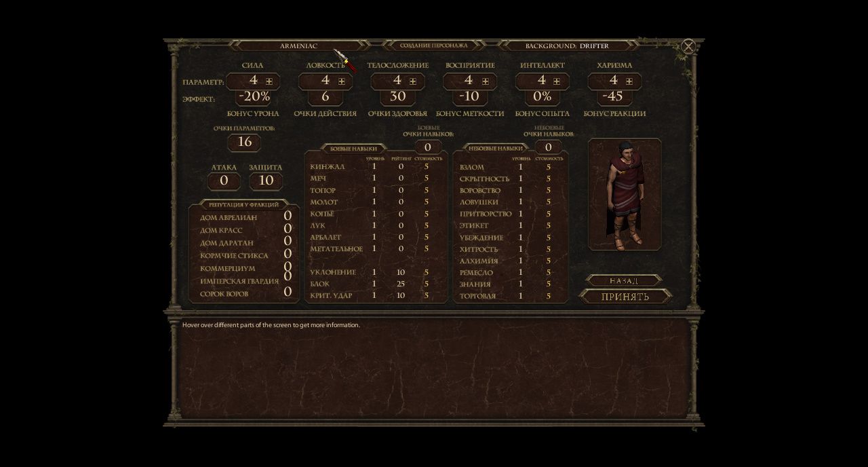Click the ARMENIAC character name field
868x467 pixels.
pyautogui.click(x=299, y=46)
